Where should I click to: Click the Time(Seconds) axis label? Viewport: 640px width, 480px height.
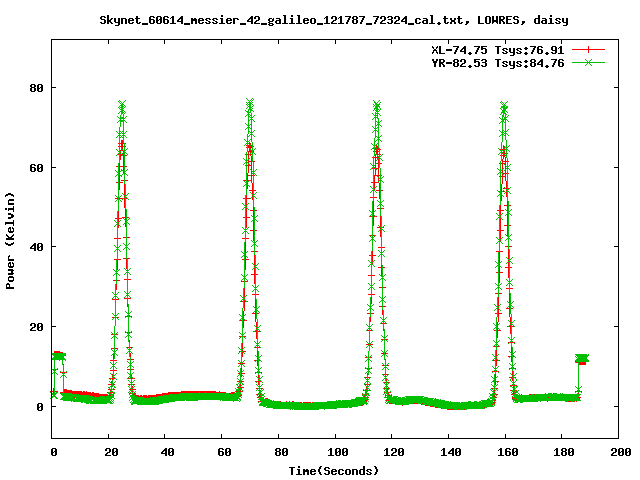333,471
